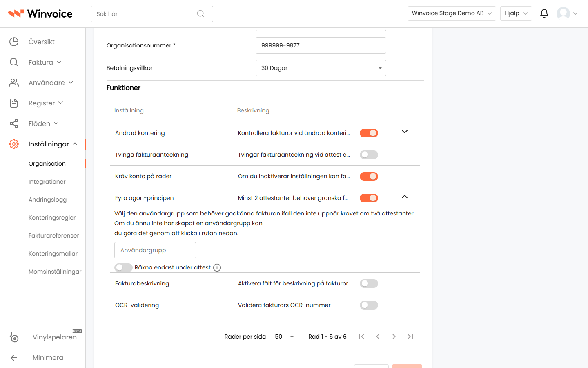Click the Användare people icon
The height and width of the screenshot is (368, 588).
pyautogui.click(x=14, y=83)
